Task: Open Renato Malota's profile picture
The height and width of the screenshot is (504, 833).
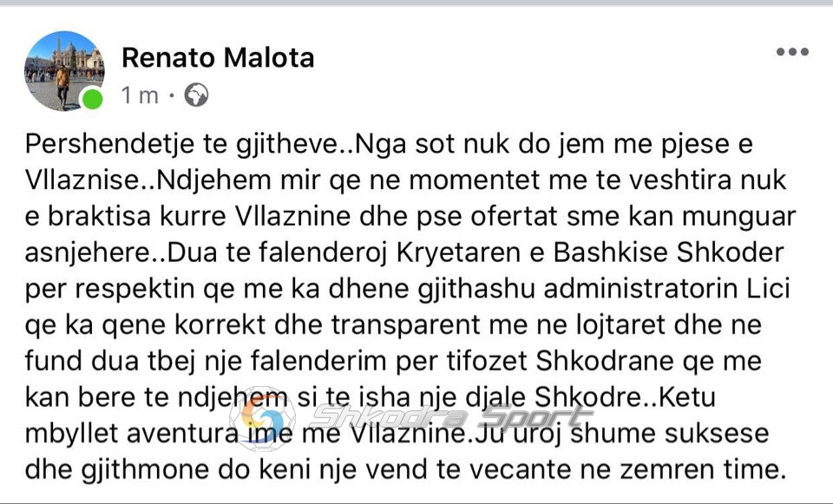Action: (x=64, y=70)
